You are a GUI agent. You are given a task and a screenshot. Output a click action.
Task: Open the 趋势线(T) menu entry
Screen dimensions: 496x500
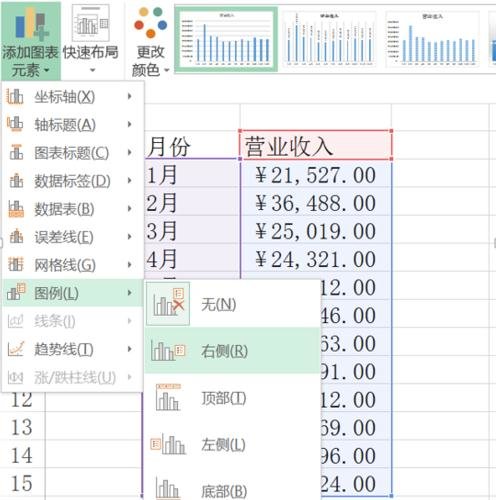pos(73,349)
